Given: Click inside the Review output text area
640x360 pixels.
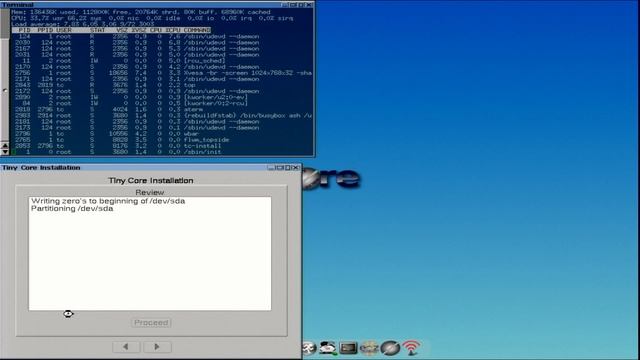Looking at the screenshot, I should tap(150, 253).
